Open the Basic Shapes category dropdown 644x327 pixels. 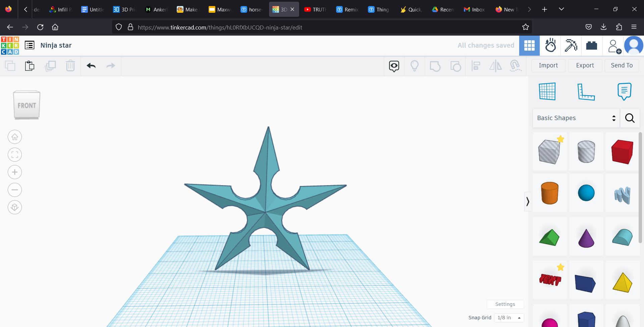point(576,118)
